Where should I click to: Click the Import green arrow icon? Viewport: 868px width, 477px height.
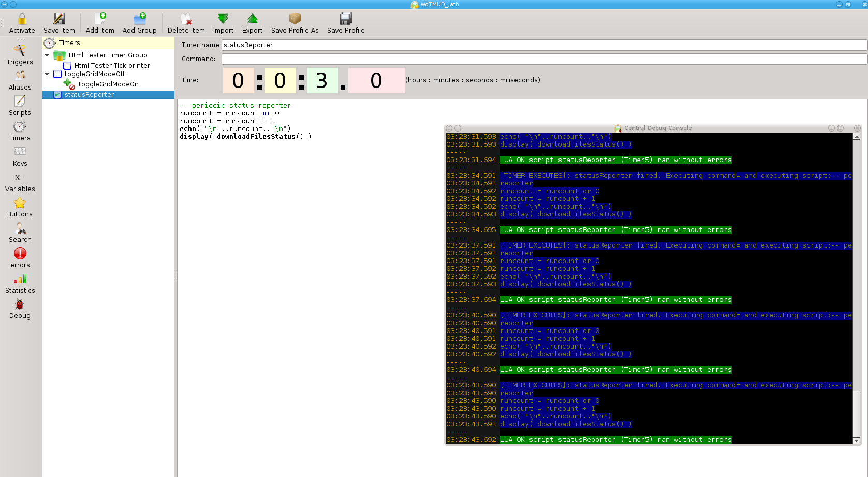pyautogui.click(x=223, y=19)
